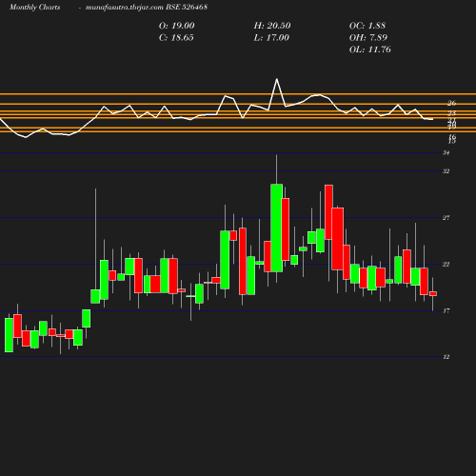Click the price axis label 12
Screen dimensions: 476x476
pos(446,357)
